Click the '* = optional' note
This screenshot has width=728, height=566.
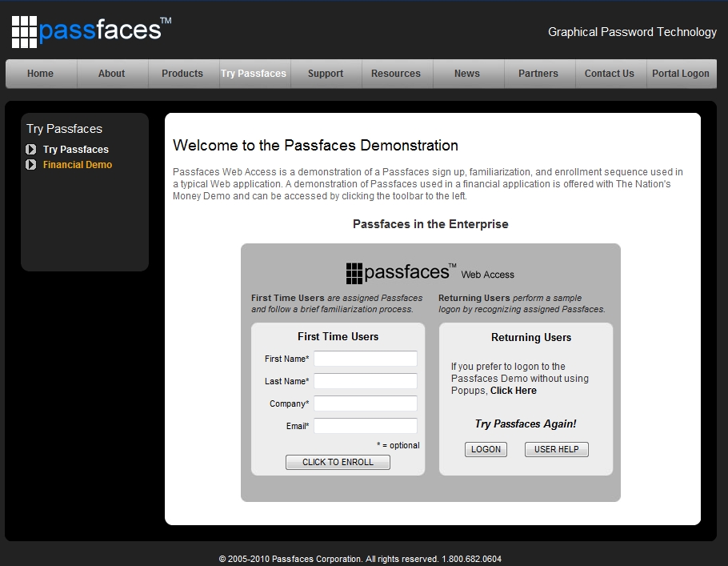(398, 445)
